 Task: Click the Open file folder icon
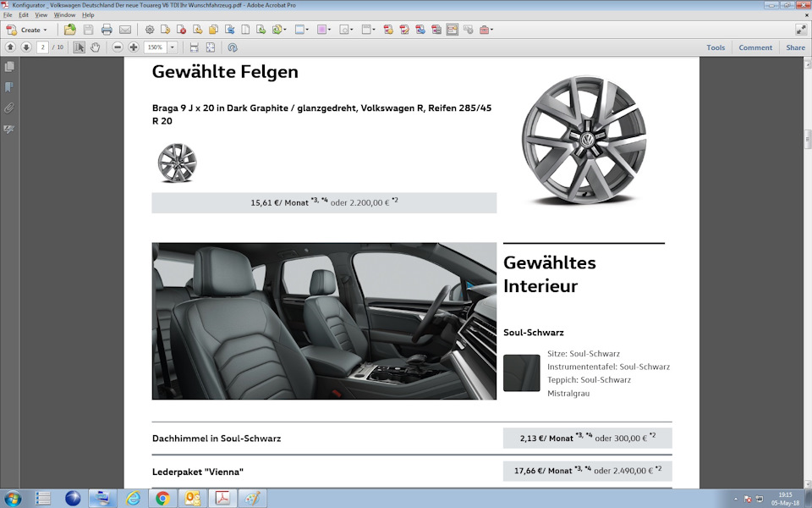click(70, 30)
